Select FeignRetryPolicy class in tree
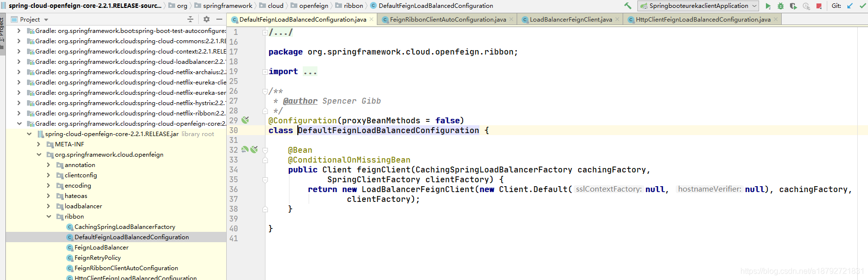868x280 pixels. (x=97, y=258)
